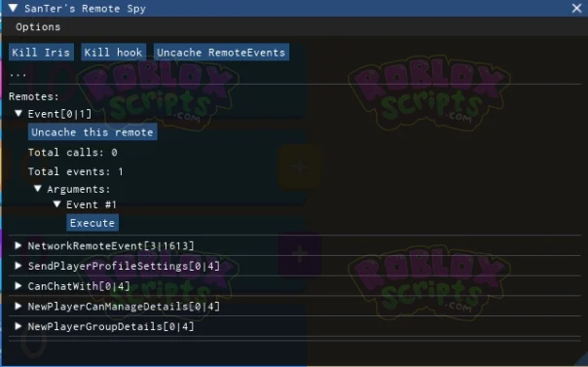The height and width of the screenshot is (367, 588).
Task: Click the SanTer's Remote Spy title text
Action: point(85,8)
